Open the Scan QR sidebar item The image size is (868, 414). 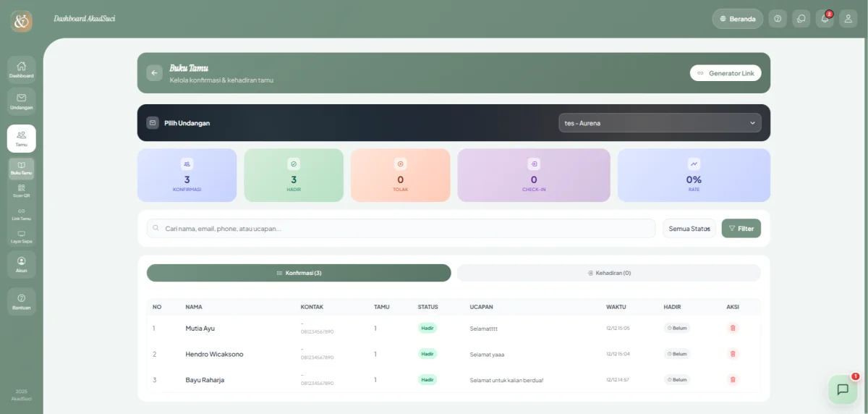tap(21, 190)
